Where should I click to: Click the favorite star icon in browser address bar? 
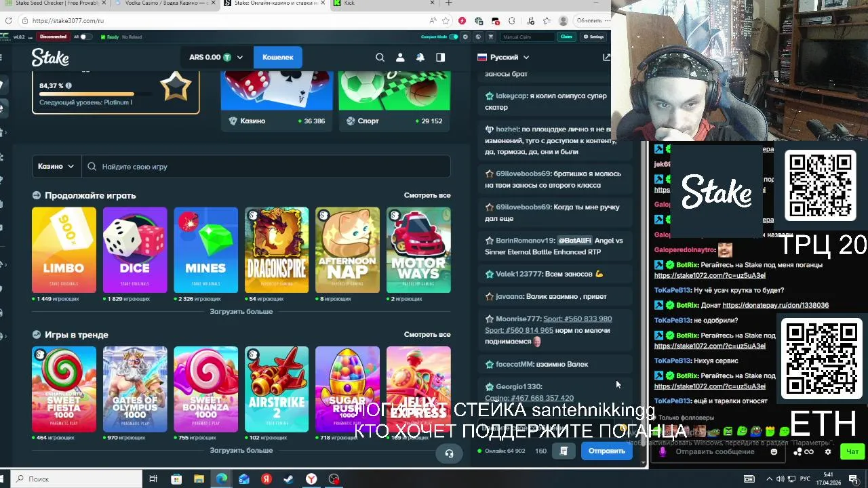pyautogui.click(x=446, y=21)
